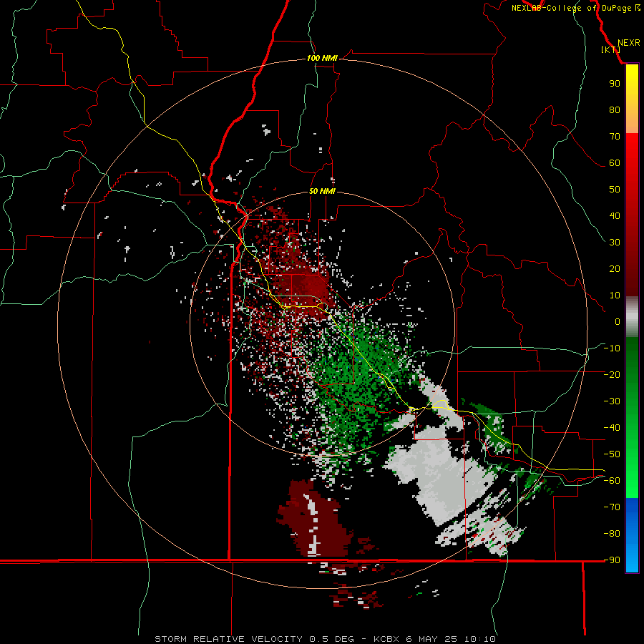Viewport: 644px width, 644px height.
Task: Click the 90 value on the velocity scale
Action: 615,84
